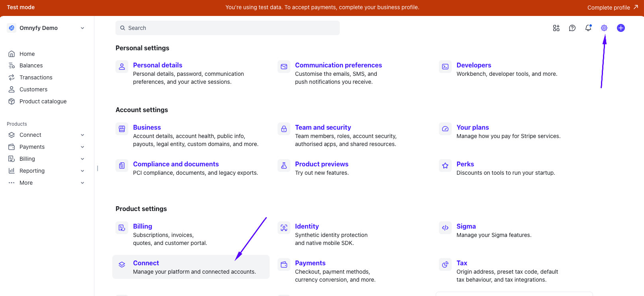Expand the Payments menu chevron in sidebar
Screen dimensions: 644x296
[x=82, y=147]
